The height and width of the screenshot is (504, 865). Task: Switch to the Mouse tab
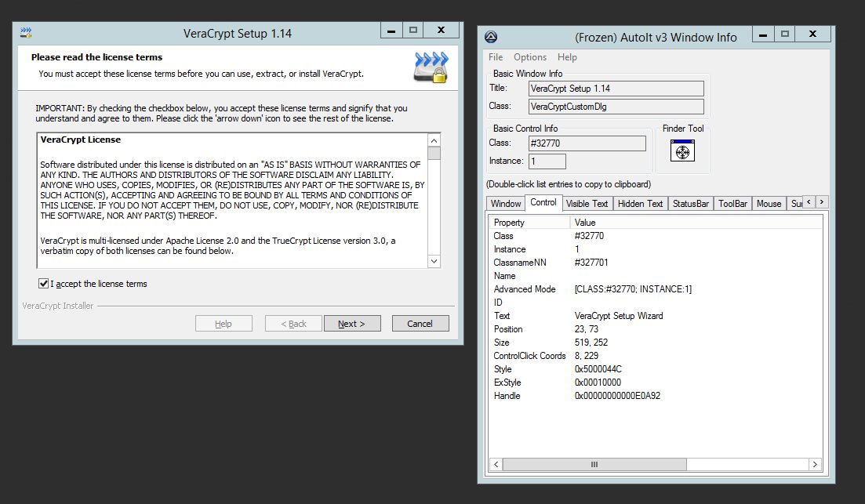[x=769, y=204]
